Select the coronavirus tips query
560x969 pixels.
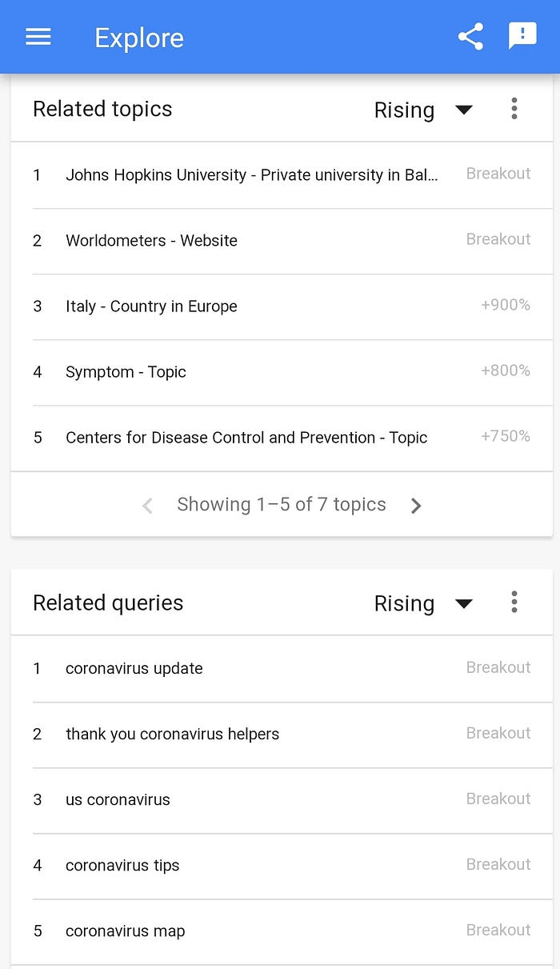[122, 866]
